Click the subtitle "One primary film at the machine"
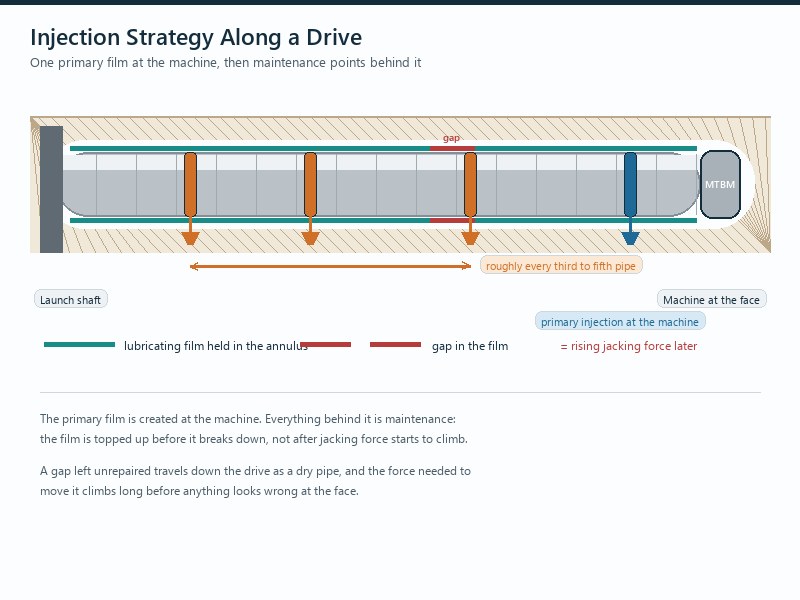The height and width of the screenshot is (600, 800). click(226, 62)
